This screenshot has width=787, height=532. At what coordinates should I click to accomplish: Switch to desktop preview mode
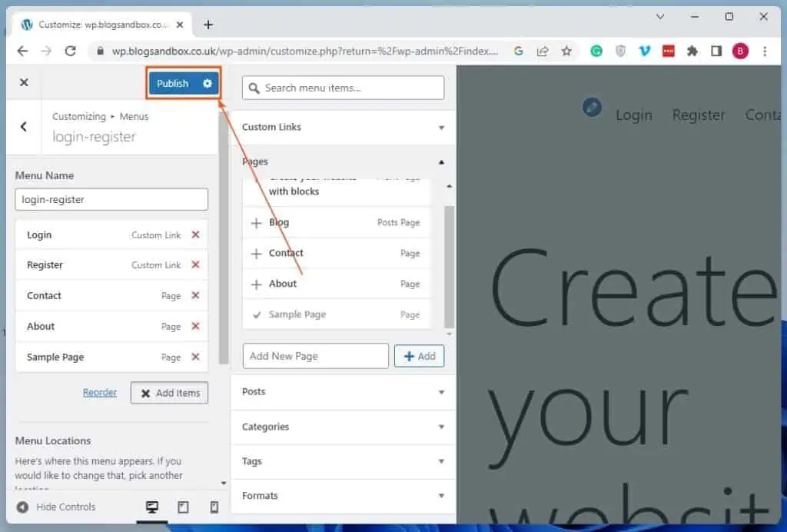click(151, 507)
